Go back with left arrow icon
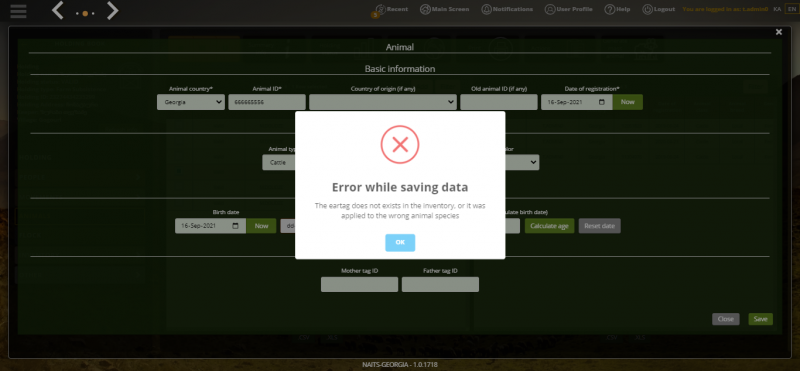 click(x=58, y=11)
